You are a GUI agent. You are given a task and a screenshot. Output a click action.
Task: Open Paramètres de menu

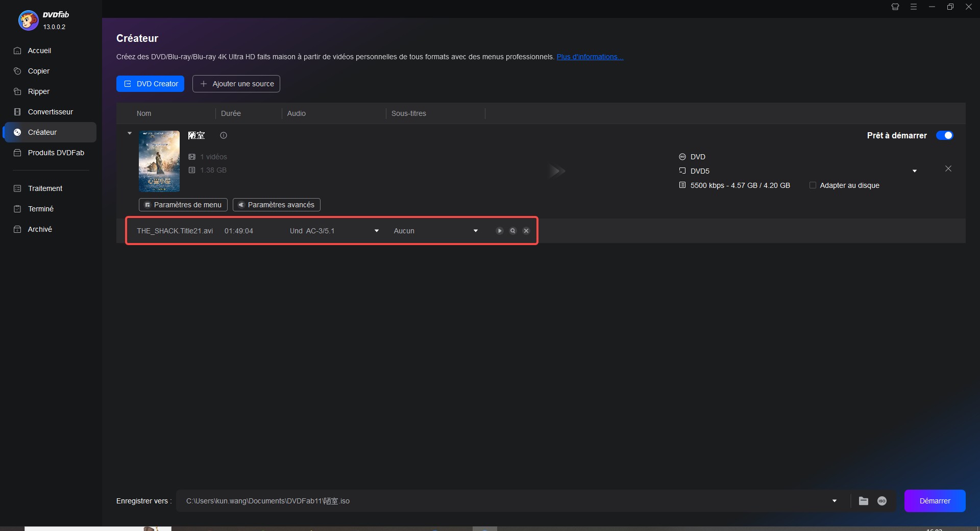183,205
